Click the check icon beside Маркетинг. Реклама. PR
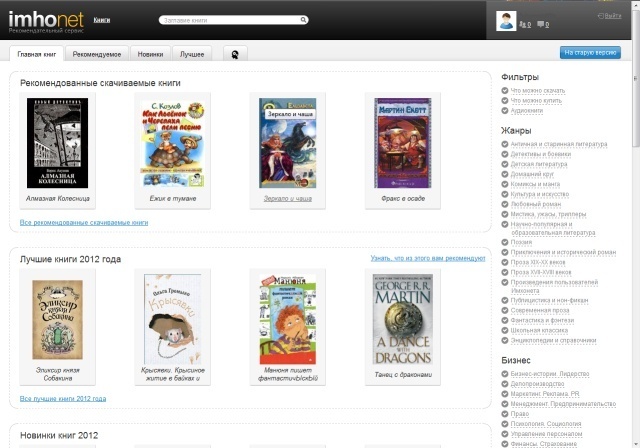 (x=505, y=394)
